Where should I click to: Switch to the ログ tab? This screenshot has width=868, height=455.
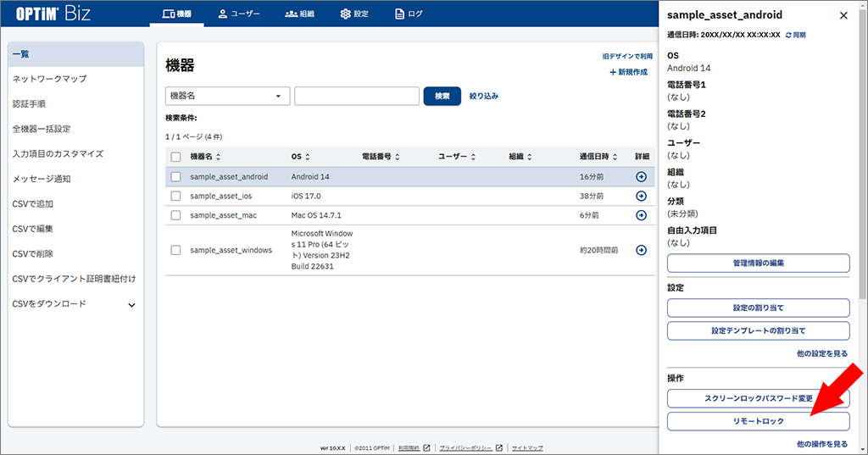[x=409, y=14]
